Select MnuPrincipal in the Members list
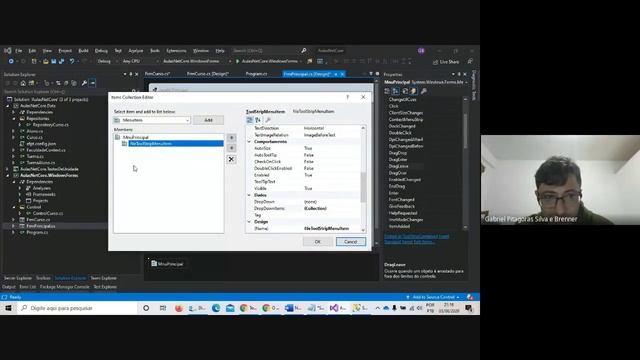 (136, 137)
